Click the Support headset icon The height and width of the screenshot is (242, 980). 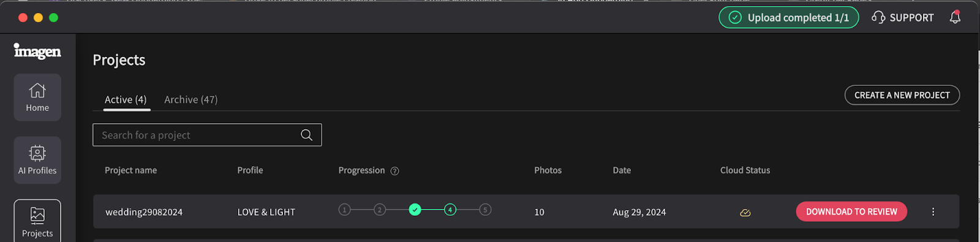click(x=878, y=17)
